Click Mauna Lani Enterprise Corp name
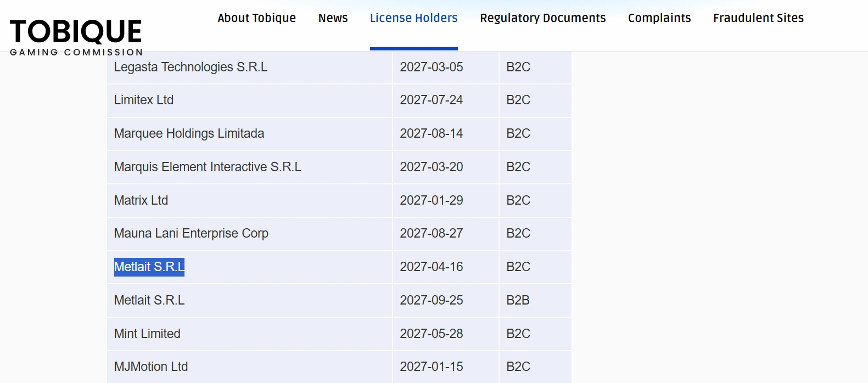 pos(191,233)
